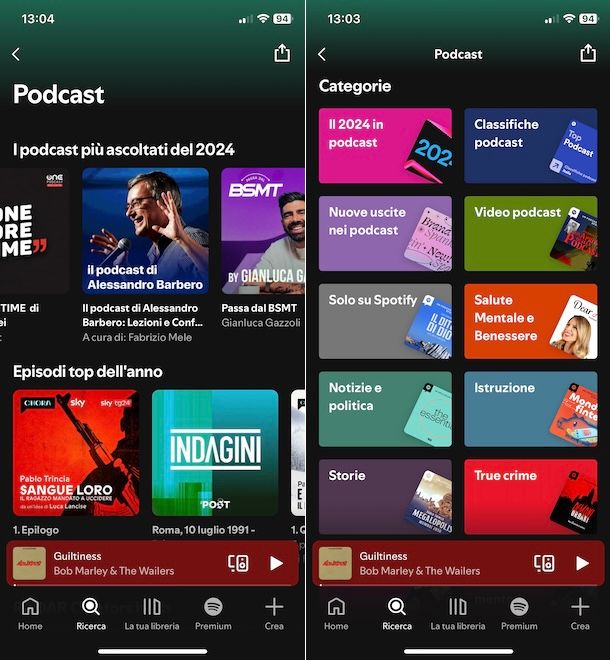Tap the share icon on the left screen

[x=282, y=53]
